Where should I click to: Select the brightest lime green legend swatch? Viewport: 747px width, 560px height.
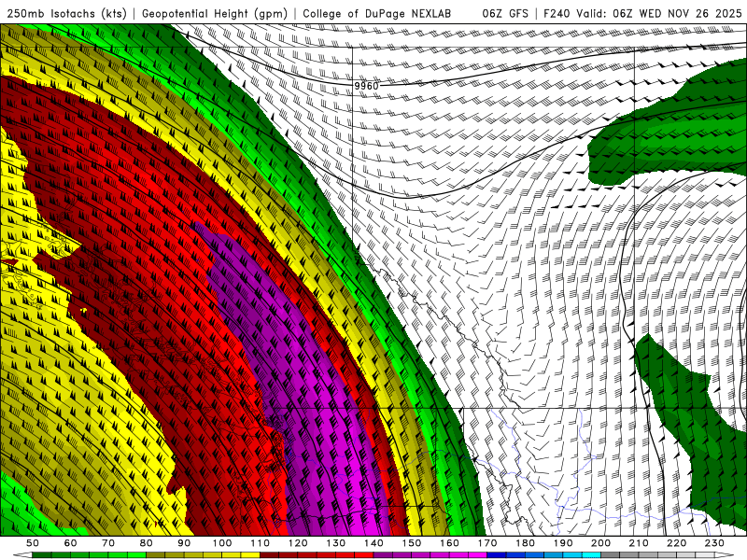coord(136,555)
